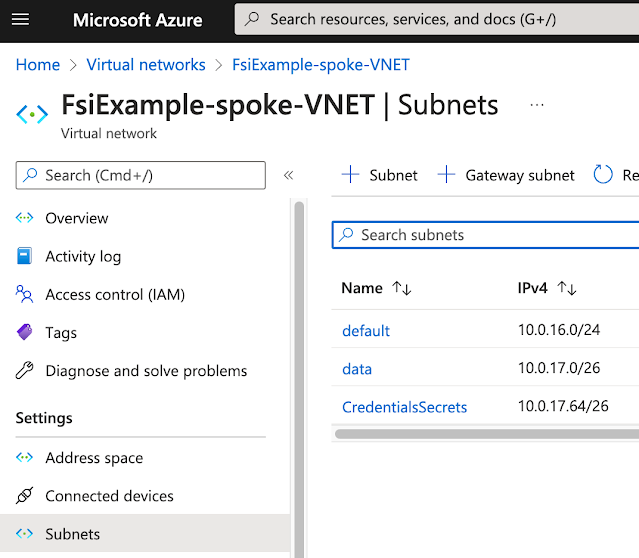
Task: Click the Refresh icon in toolbar
Action: pos(603,175)
